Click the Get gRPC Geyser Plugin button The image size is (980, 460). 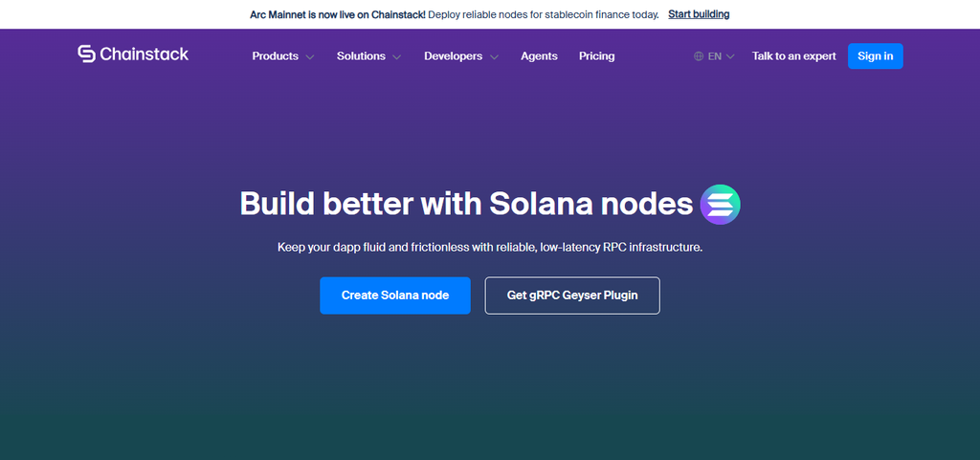(572, 296)
